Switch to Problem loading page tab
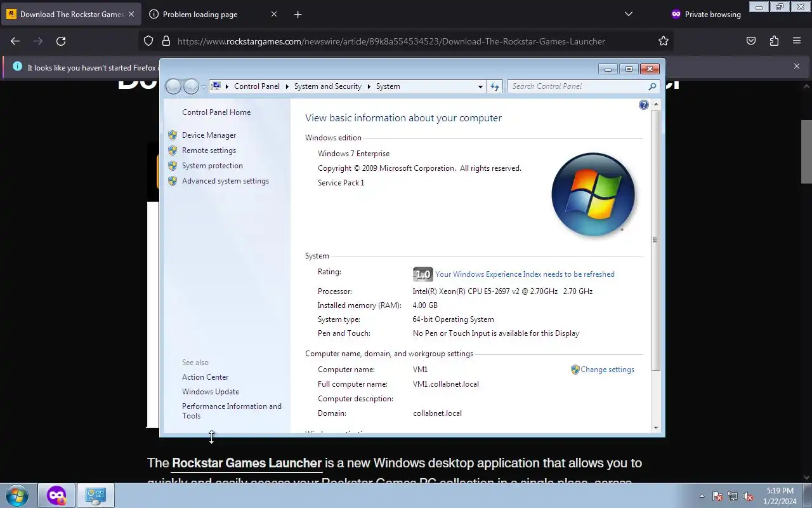 point(200,14)
